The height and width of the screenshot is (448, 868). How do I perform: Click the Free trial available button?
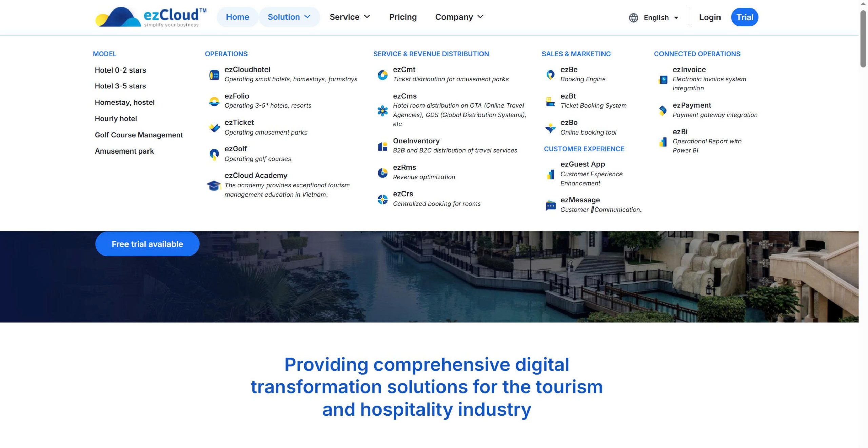click(x=147, y=244)
